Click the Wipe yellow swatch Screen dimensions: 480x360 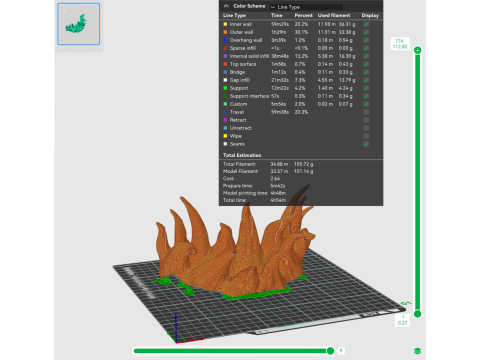[x=225, y=136]
